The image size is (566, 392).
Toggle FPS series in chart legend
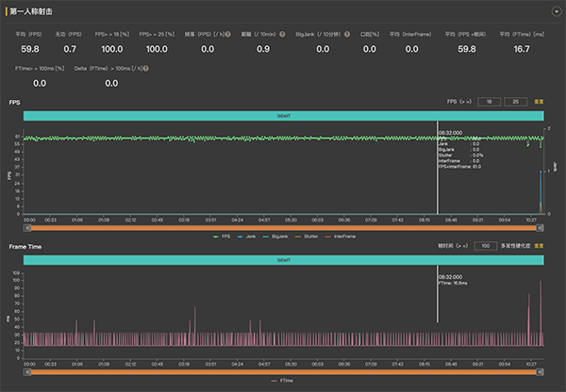coord(224,236)
